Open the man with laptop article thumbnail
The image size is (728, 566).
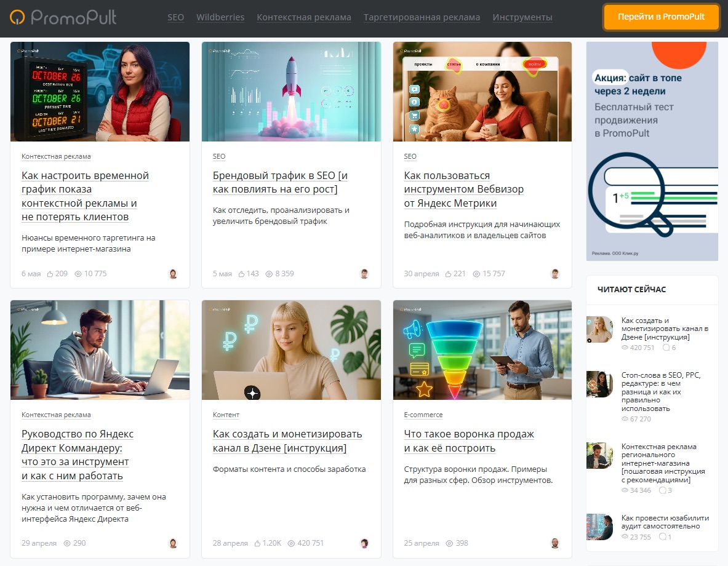pyautogui.click(x=100, y=349)
